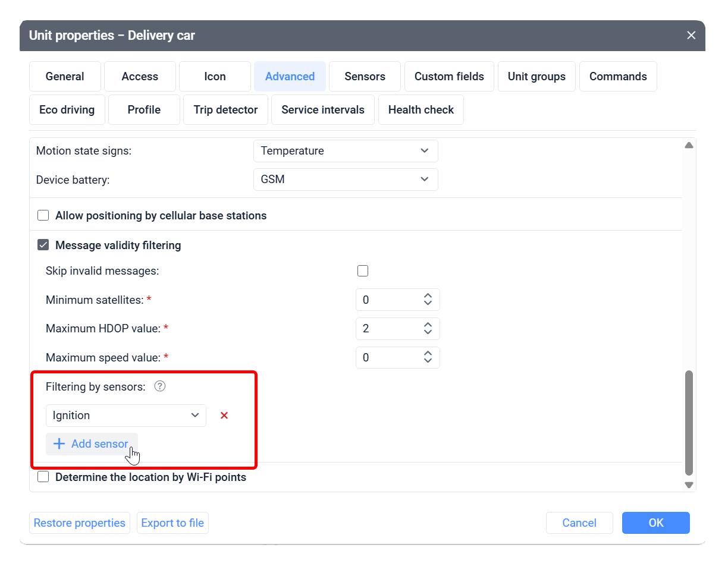The width and height of the screenshot is (728, 563).
Task: Click the OK button to save changes
Action: point(655,523)
